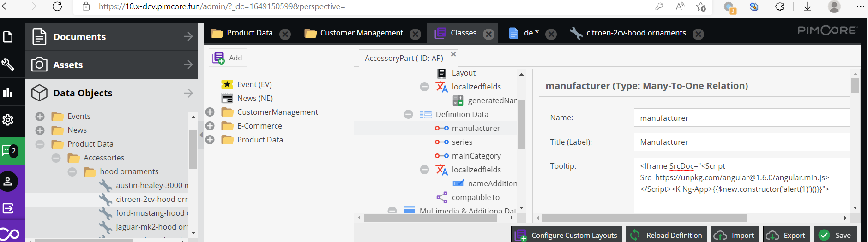868x242 pixels.
Task: Open browser extensions puzzle icon
Action: point(780,6)
